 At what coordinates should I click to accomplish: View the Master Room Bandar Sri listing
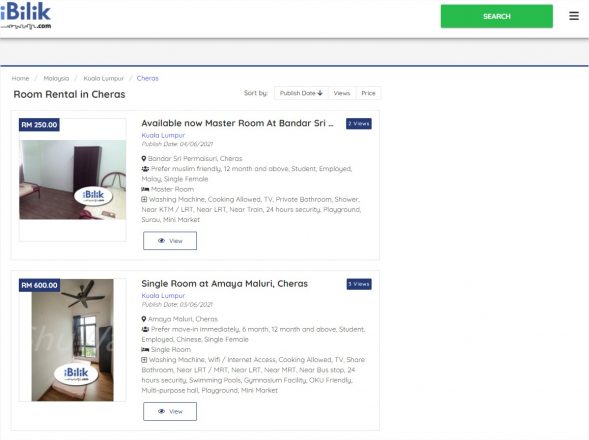pos(170,240)
